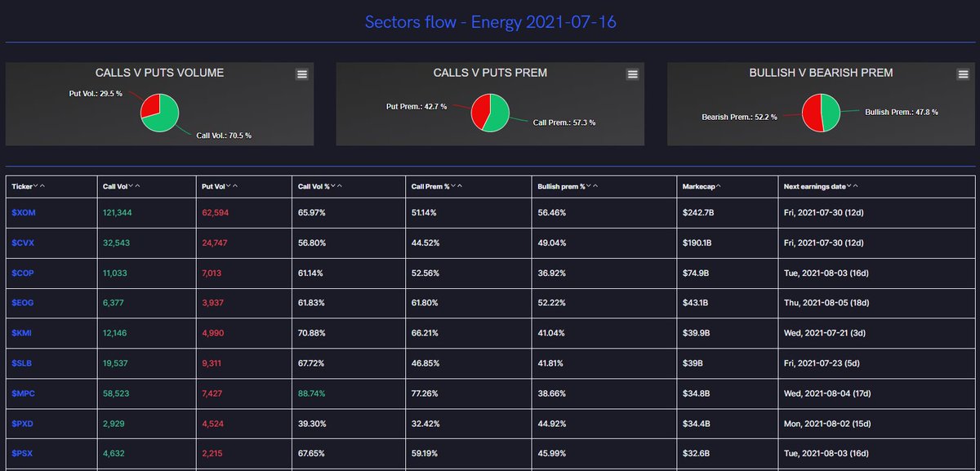The height and width of the screenshot is (471, 980).
Task: Open the $EOG ticker link
Action: (23, 303)
